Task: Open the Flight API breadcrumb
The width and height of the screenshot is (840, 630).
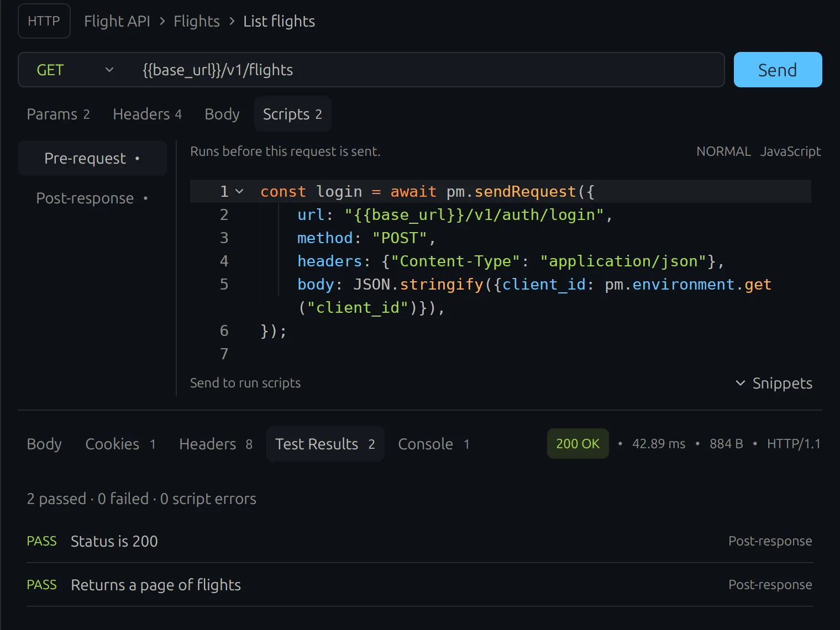Action: point(117,21)
